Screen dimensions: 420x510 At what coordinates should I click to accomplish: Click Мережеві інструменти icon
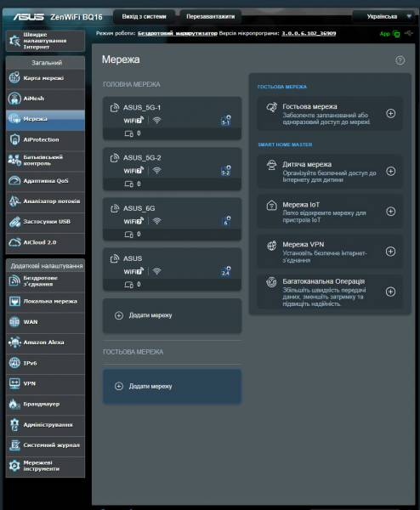point(14,466)
